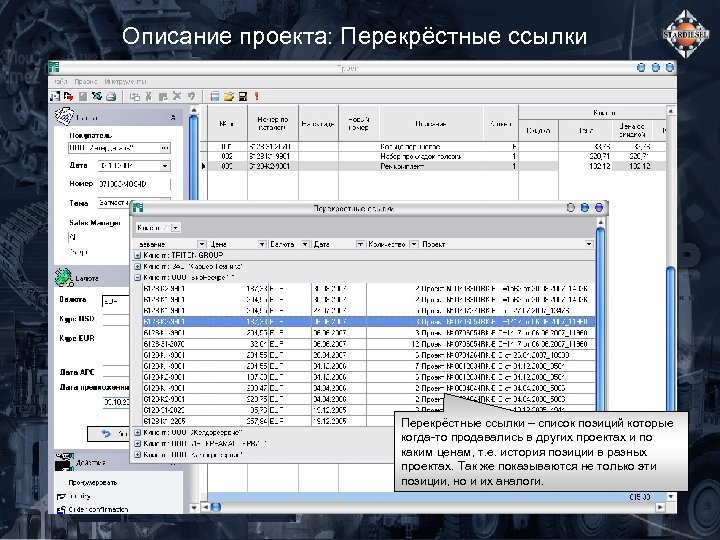The height and width of the screenshot is (540, 720).
Task: Click the cross-references scroll-up arrow
Action: (x=600, y=222)
